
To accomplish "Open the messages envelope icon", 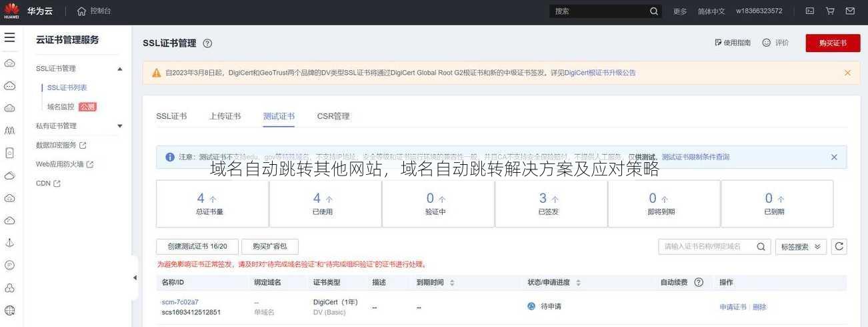I will [850, 11].
